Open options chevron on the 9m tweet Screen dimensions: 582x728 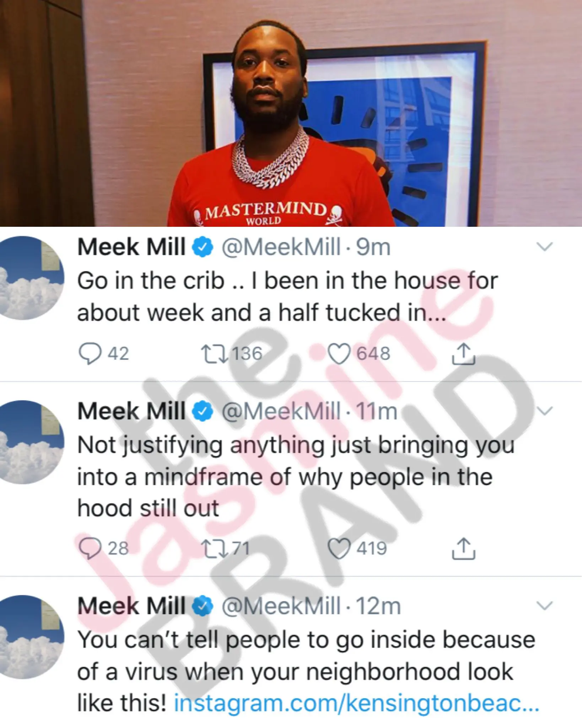[545, 247]
